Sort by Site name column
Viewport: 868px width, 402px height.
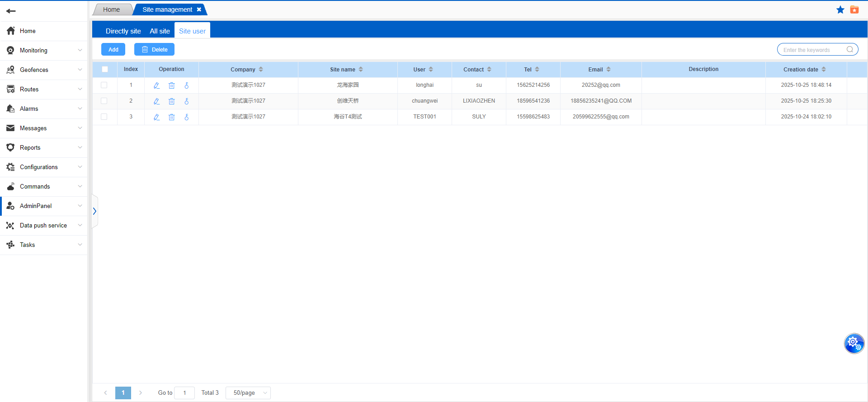coord(361,69)
